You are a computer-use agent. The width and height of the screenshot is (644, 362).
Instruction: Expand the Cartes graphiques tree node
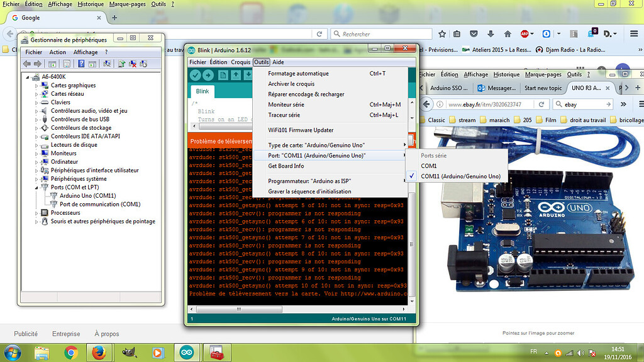pyautogui.click(x=36, y=85)
